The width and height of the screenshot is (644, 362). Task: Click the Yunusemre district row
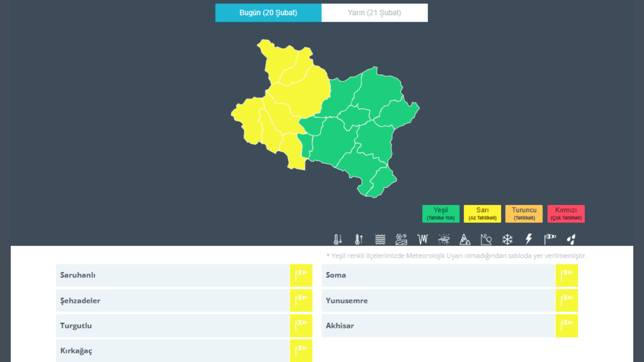point(438,301)
